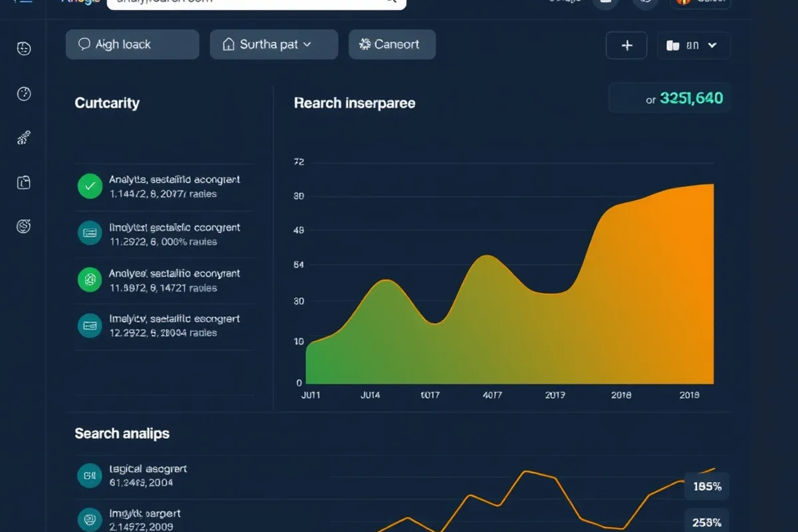Click the 'Search analips' heading
This screenshot has width=798, height=532.
point(122,434)
